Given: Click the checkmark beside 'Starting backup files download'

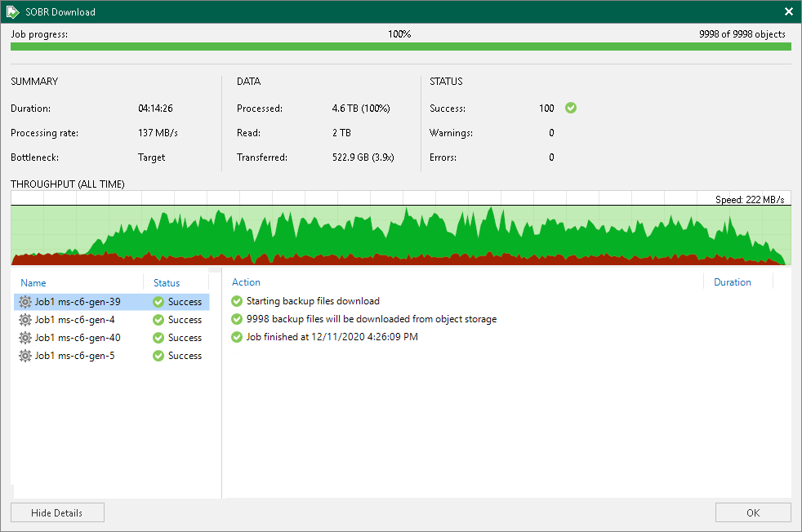Looking at the screenshot, I should [x=237, y=301].
